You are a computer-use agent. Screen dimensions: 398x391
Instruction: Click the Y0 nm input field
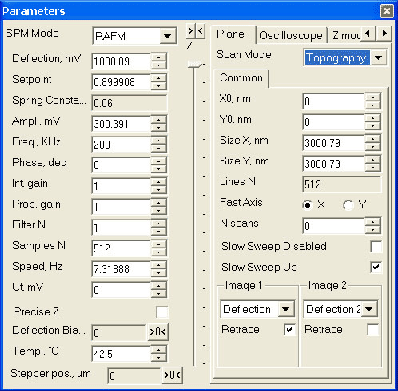334,122
